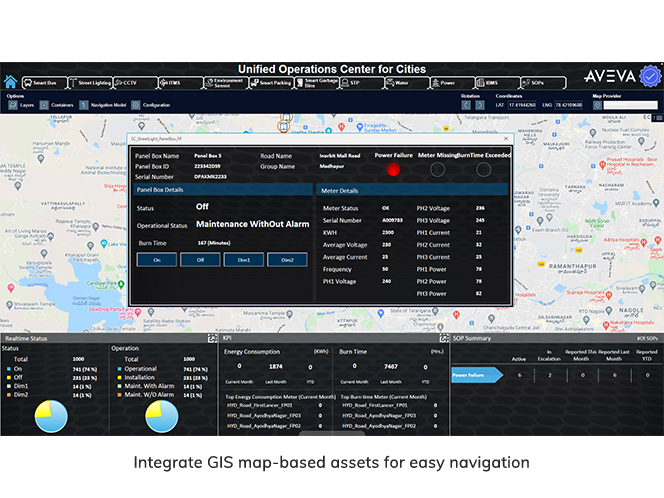Click the Shivalayam Temple map marker
Viewport: 664px width, 498px height.
(9, 304)
